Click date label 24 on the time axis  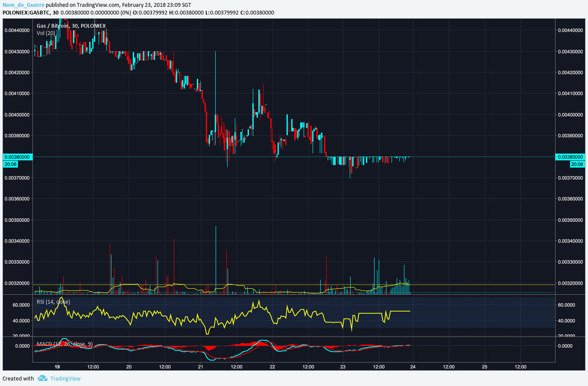click(x=413, y=367)
